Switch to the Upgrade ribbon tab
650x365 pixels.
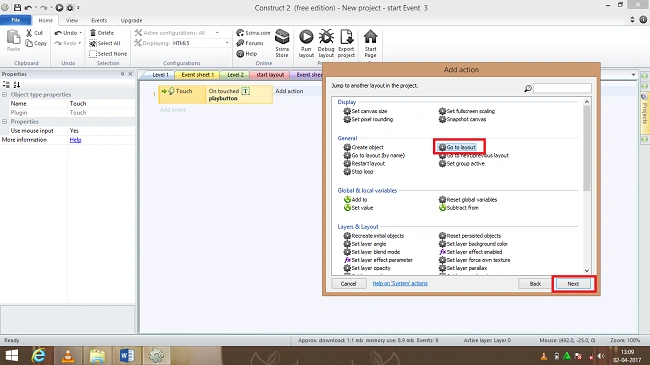(131, 20)
